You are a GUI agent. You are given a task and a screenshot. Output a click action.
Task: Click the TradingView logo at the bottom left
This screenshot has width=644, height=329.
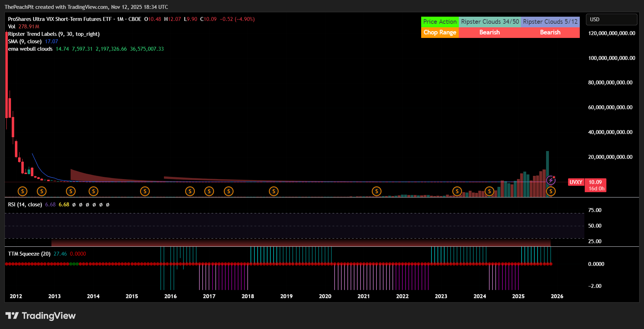(40, 316)
